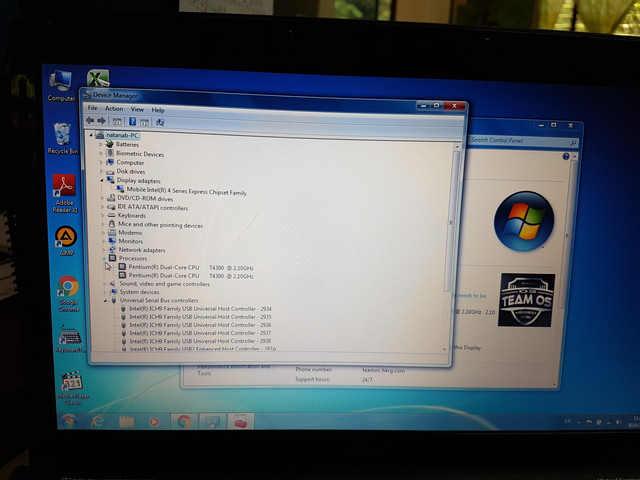Click the teamos-hkrg.com link in System window
The width and height of the screenshot is (640, 480).
[383, 371]
